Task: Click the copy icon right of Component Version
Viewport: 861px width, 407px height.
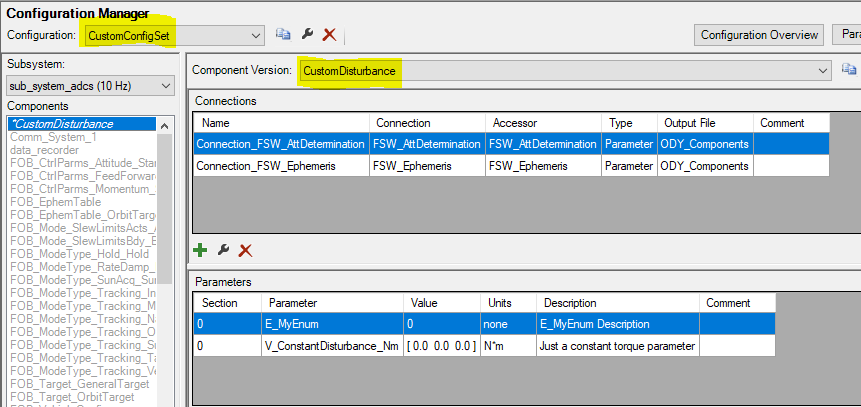Action: point(849,70)
